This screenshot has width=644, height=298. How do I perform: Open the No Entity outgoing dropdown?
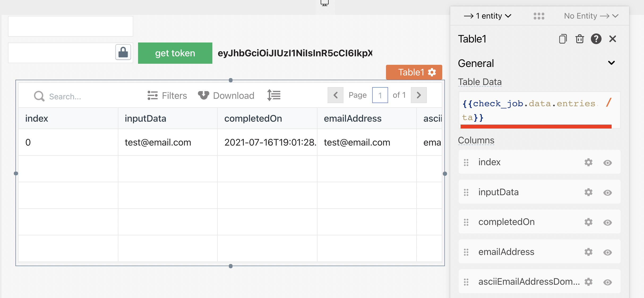[591, 16]
